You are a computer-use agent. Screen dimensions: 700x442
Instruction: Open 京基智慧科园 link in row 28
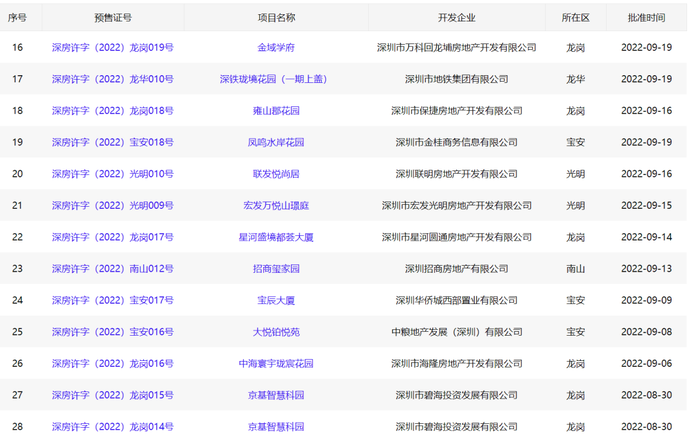pos(276,427)
